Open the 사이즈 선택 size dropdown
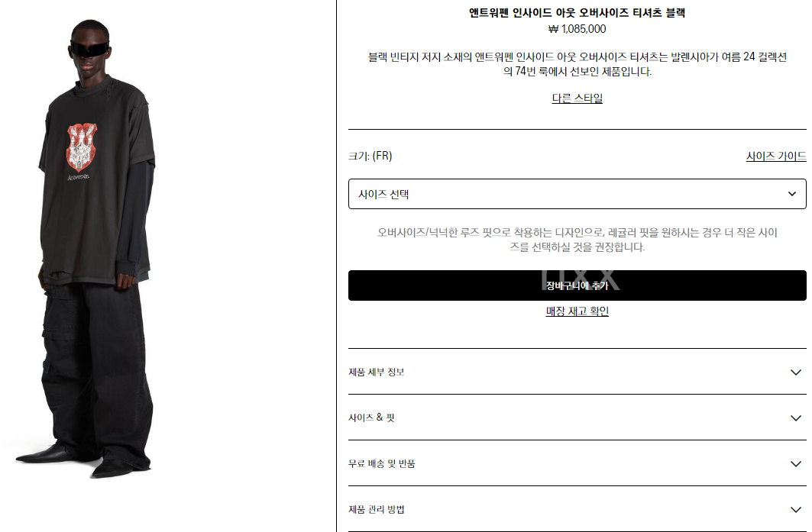Viewport: 812px width, 532px height. [x=577, y=194]
